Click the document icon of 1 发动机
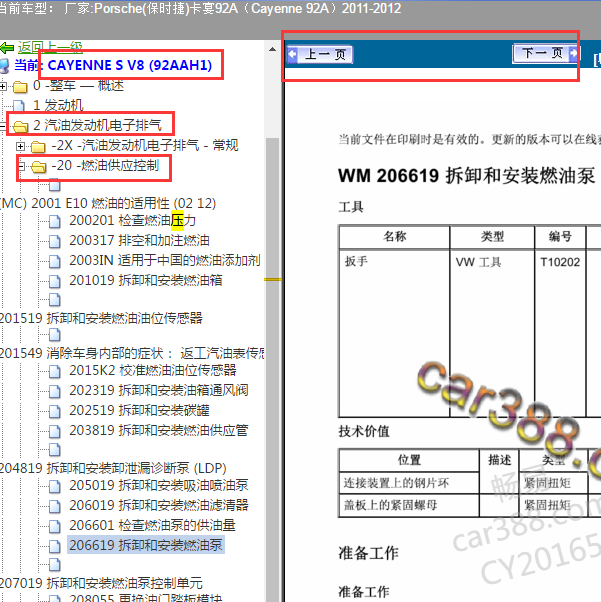 click(x=19, y=106)
